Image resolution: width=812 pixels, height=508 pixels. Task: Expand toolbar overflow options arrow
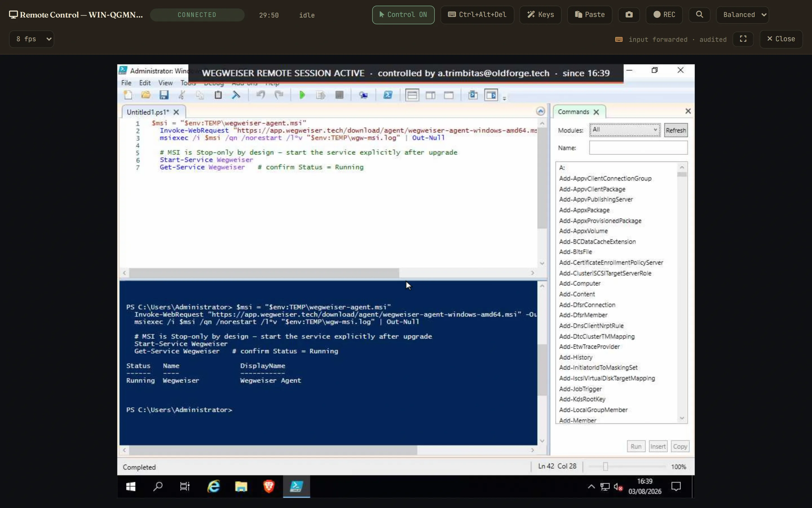(x=504, y=98)
